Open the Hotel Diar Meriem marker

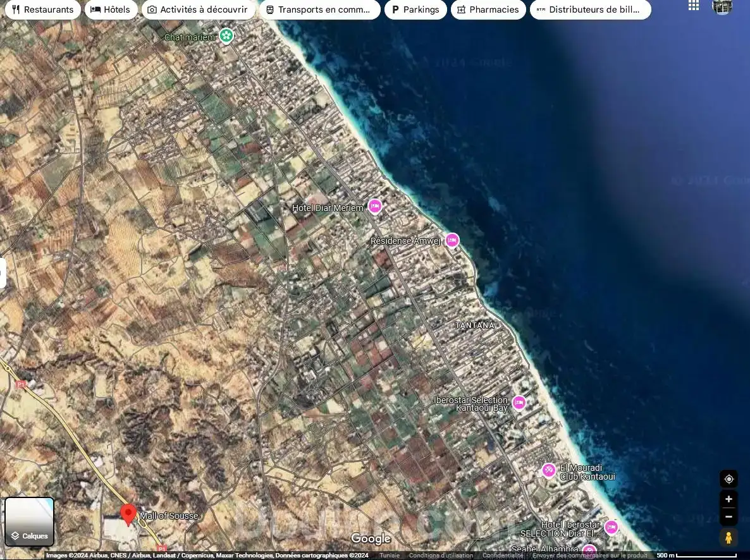(375, 206)
